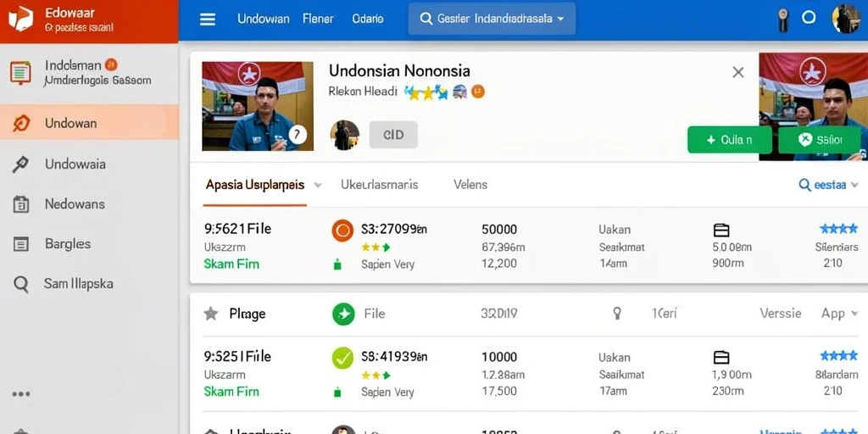Click the circle icon in the top right header
Image resolution: width=868 pixels, height=434 pixels.
[809, 18]
